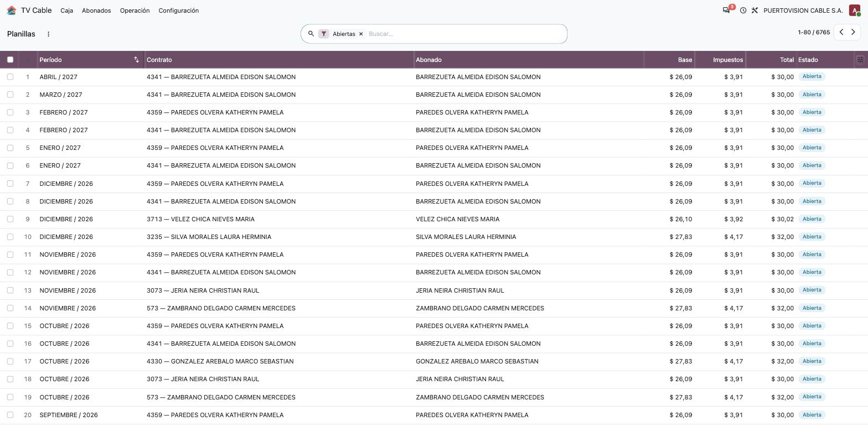Go to the previous page of records
Image resolution: width=868 pixels, height=426 pixels.
coord(841,32)
